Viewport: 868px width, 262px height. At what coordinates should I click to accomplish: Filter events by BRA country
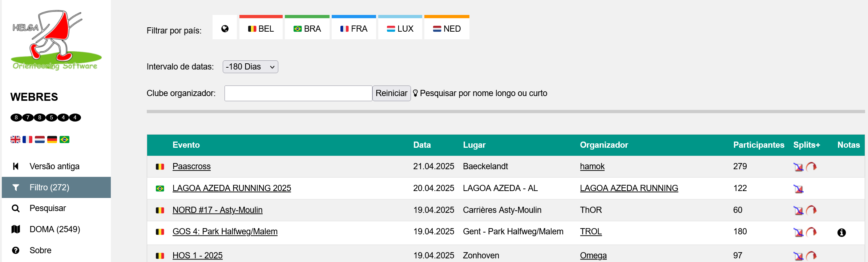pos(307,29)
